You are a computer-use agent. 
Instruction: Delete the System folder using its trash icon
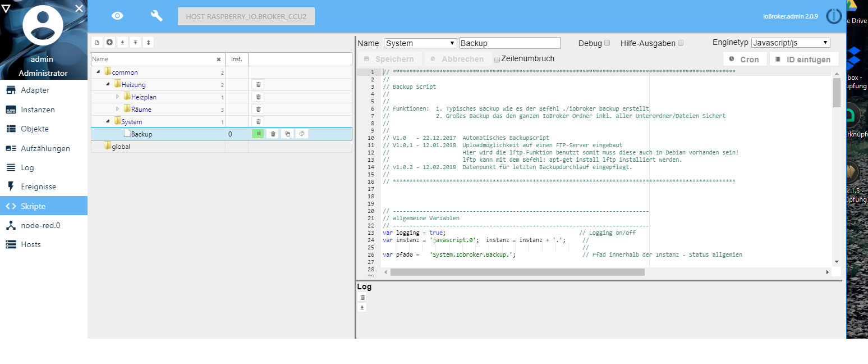coord(258,122)
